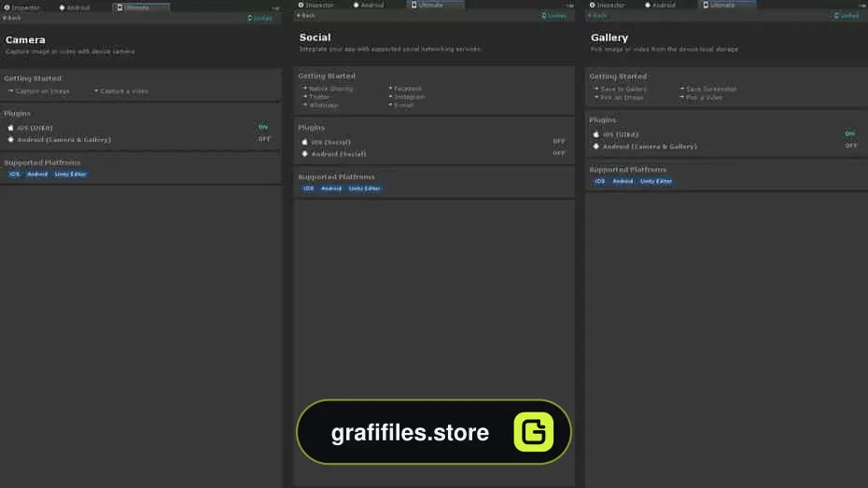Viewport: 868px width, 488px height.
Task: Click the Apple icon in Gallery plugins
Action: (596, 134)
